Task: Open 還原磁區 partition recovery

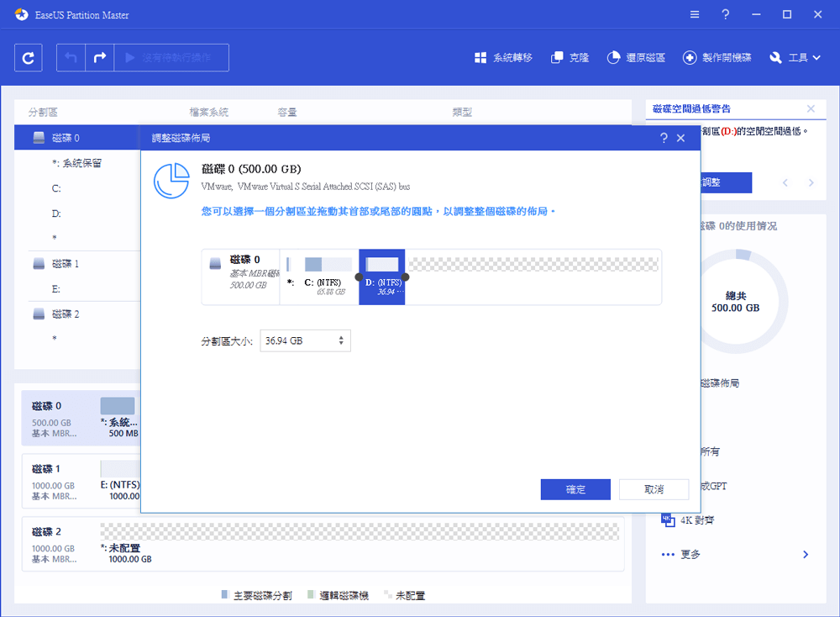Action: tap(636, 57)
